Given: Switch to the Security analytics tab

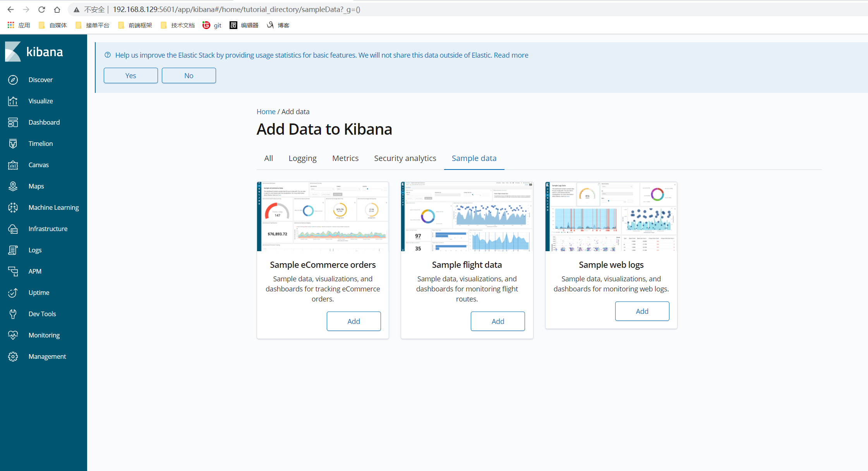Looking at the screenshot, I should tap(405, 158).
